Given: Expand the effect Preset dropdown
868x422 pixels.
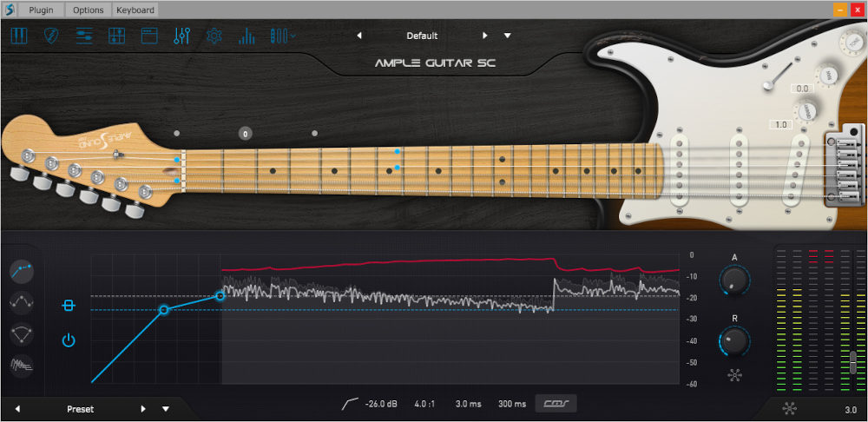Looking at the screenshot, I should [x=166, y=409].
